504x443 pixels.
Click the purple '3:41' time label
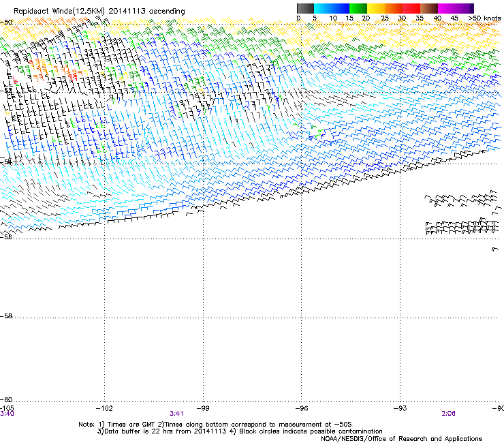pyautogui.click(x=176, y=414)
